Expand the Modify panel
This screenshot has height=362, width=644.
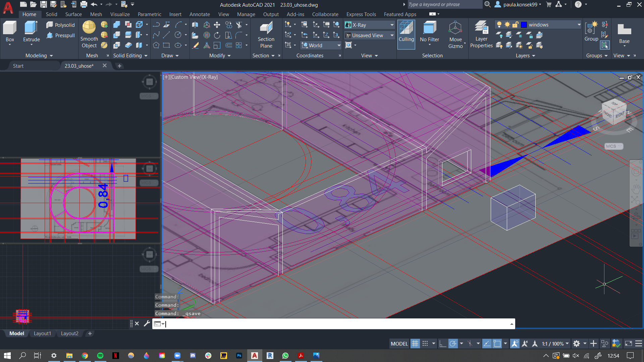(220, 56)
